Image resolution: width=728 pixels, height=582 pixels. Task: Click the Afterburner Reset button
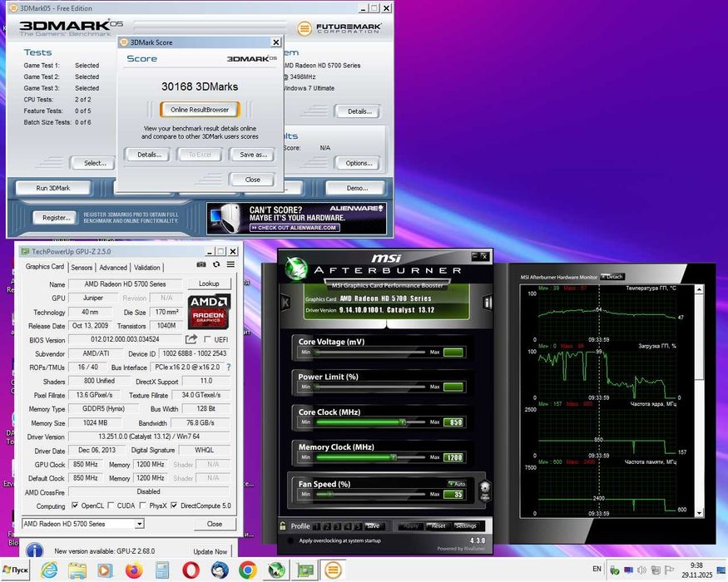[x=438, y=525]
